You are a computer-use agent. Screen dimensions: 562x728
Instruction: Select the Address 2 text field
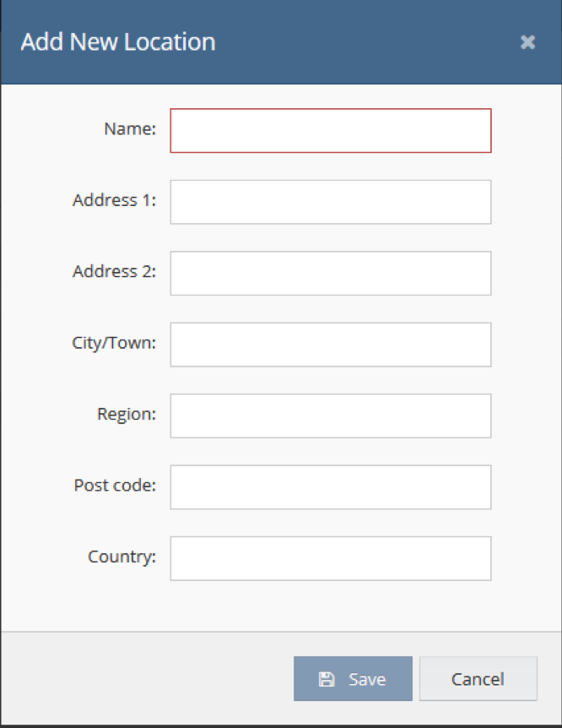pyautogui.click(x=331, y=274)
